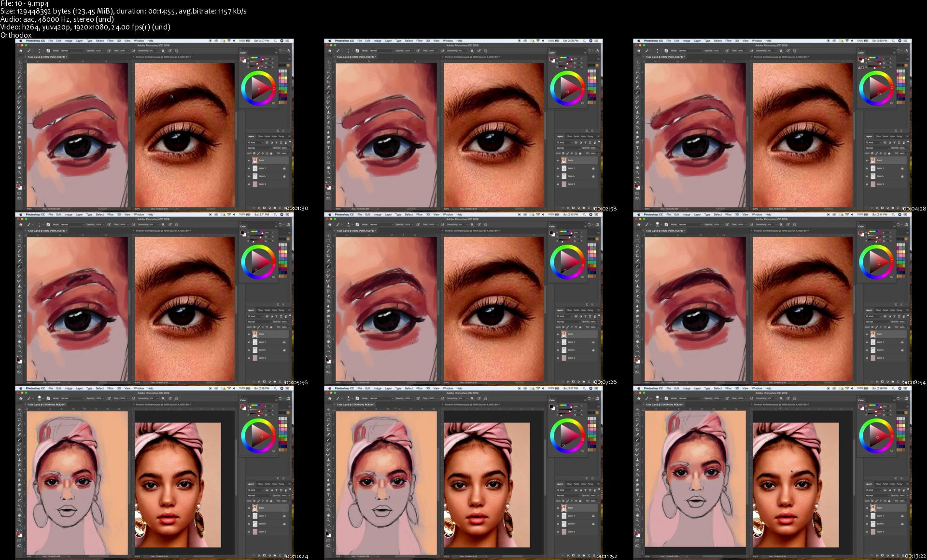Select the Brush tool in the 00:02:58 frame

328,92
